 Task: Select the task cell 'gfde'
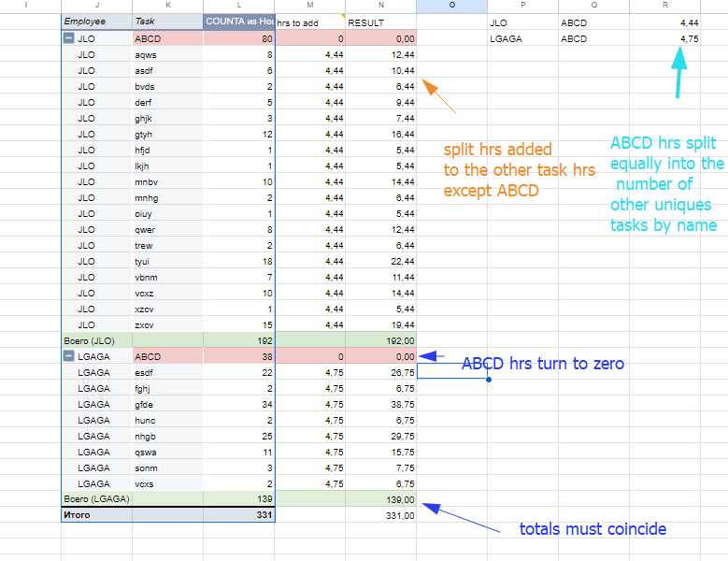coord(167,404)
